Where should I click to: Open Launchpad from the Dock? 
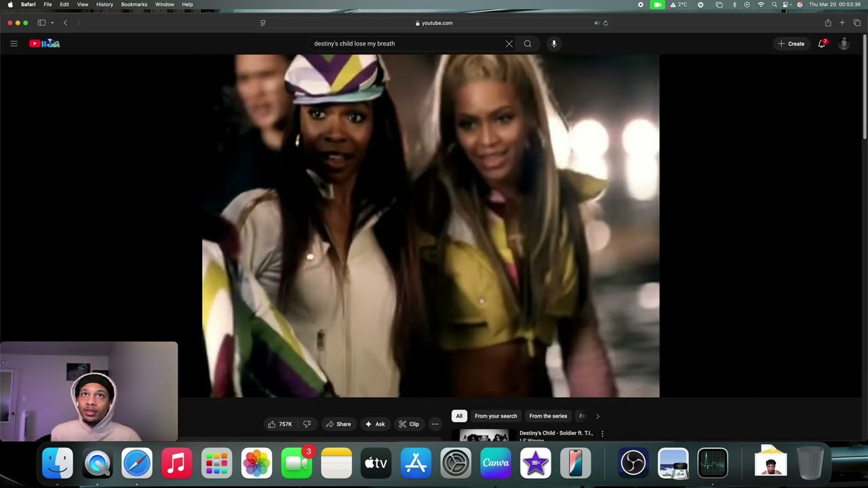pyautogui.click(x=216, y=464)
